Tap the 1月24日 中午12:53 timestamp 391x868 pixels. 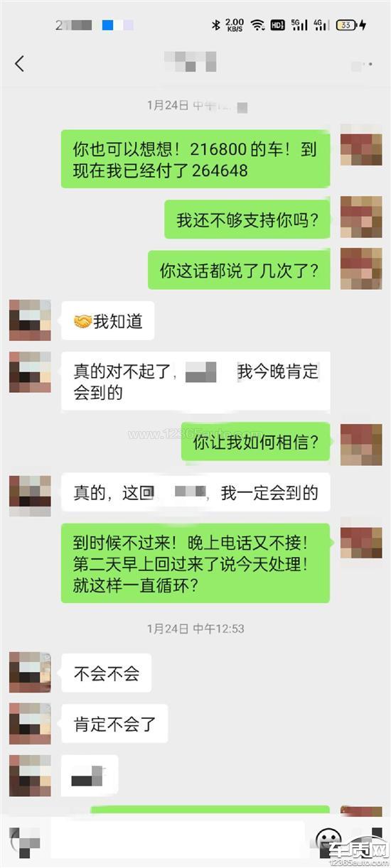195,629
